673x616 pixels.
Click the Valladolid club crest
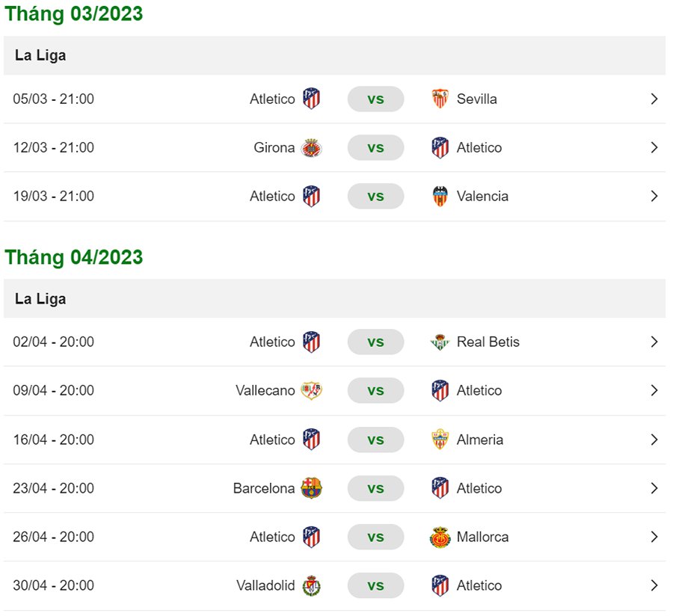[311, 586]
